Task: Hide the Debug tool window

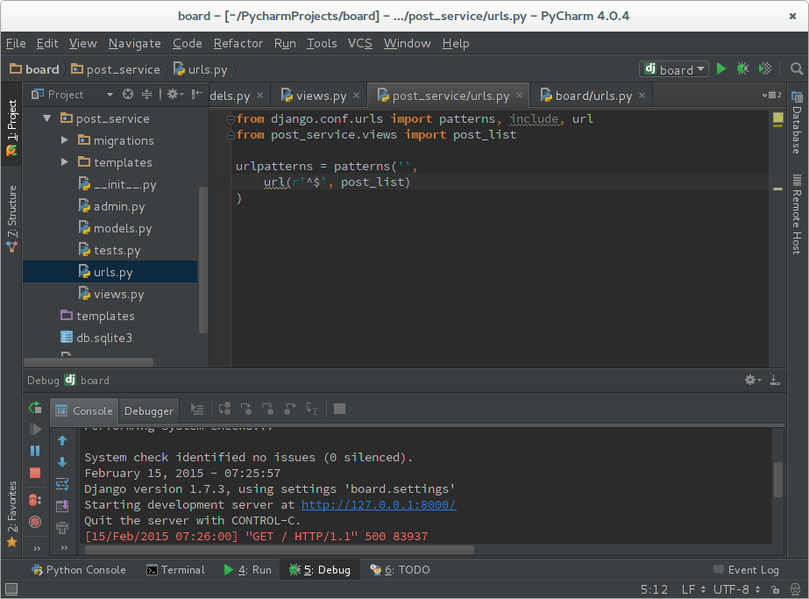Action: click(774, 380)
